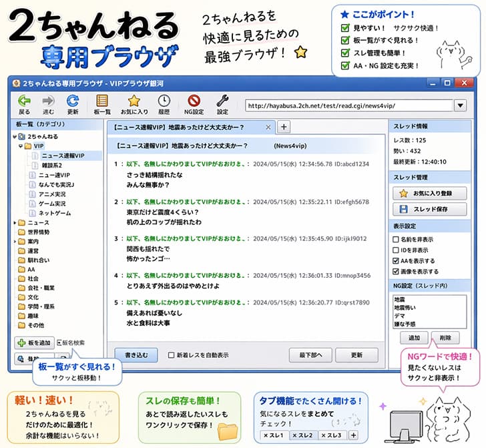Screen dimensions: 486x448
Task: Click the page icon beside なんでも実況J
Action: [32, 184]
